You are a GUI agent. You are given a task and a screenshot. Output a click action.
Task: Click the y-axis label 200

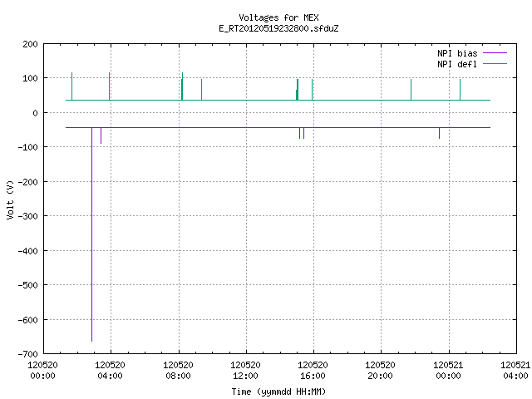point(30,44)
